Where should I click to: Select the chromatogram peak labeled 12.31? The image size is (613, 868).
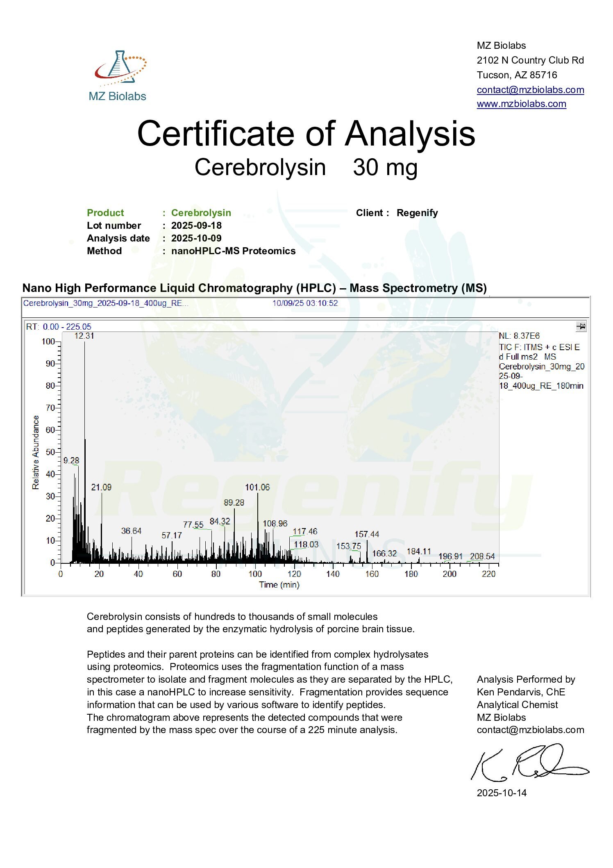[x=84, y=336]
